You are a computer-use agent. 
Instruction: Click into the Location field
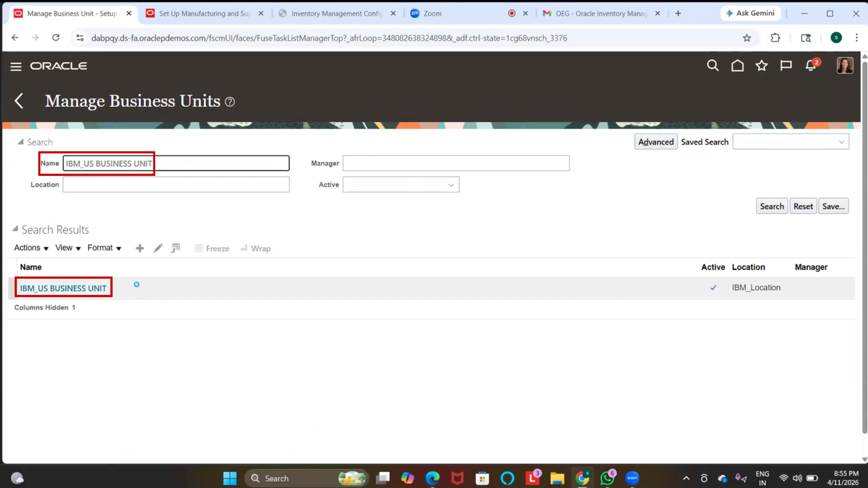[x=176, y=184]
